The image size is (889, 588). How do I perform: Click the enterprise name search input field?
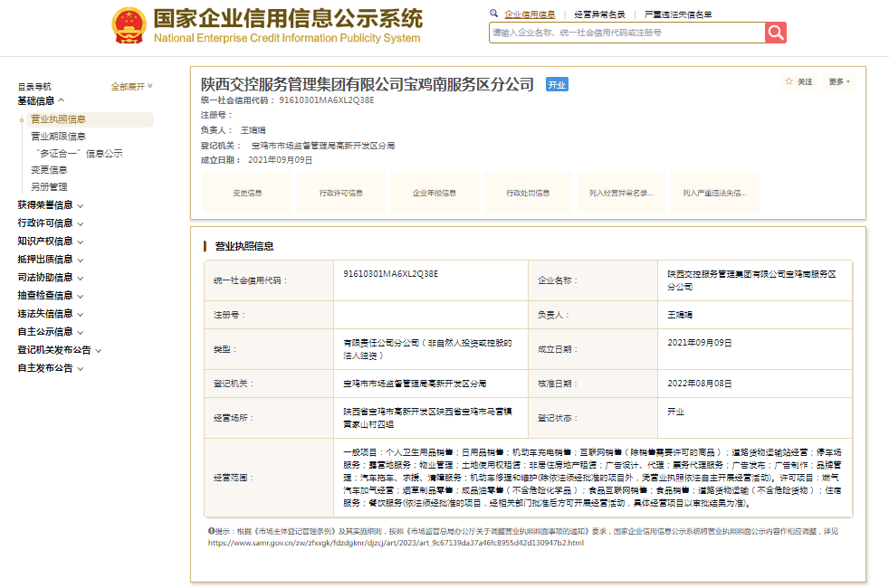coord(626,33)
